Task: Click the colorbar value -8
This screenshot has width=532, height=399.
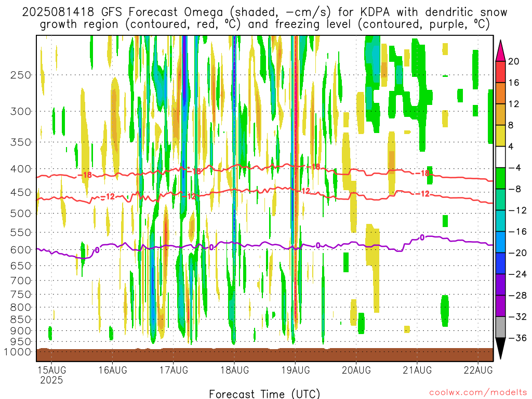Action: [514, 189]
